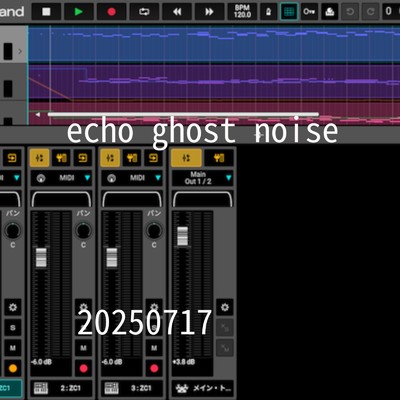Show mixer view icon on channel 3:ZC1
Screen dimensions: 400x400
110,158
